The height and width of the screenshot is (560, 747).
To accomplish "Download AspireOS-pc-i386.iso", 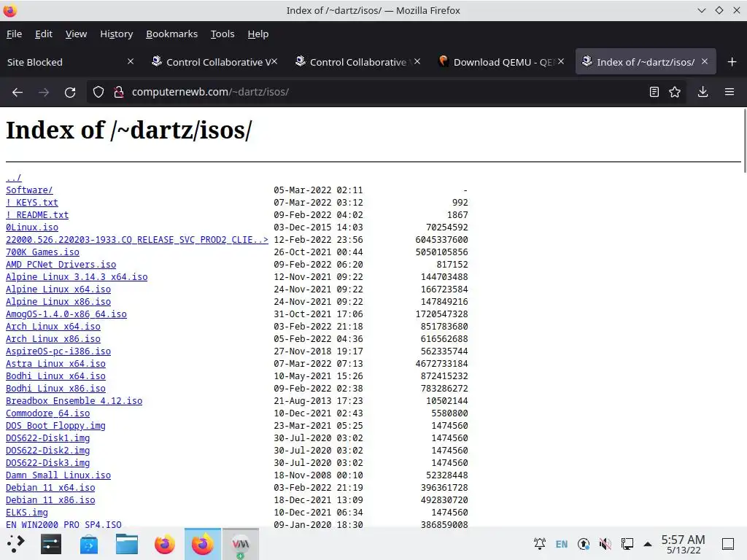I will tap(58, 351).
